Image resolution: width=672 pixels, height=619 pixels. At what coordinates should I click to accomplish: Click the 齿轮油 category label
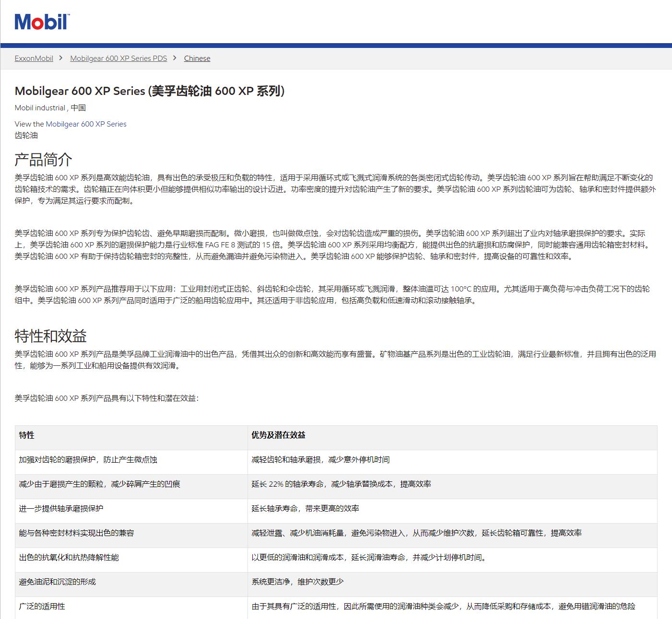[x=26, y=136]
